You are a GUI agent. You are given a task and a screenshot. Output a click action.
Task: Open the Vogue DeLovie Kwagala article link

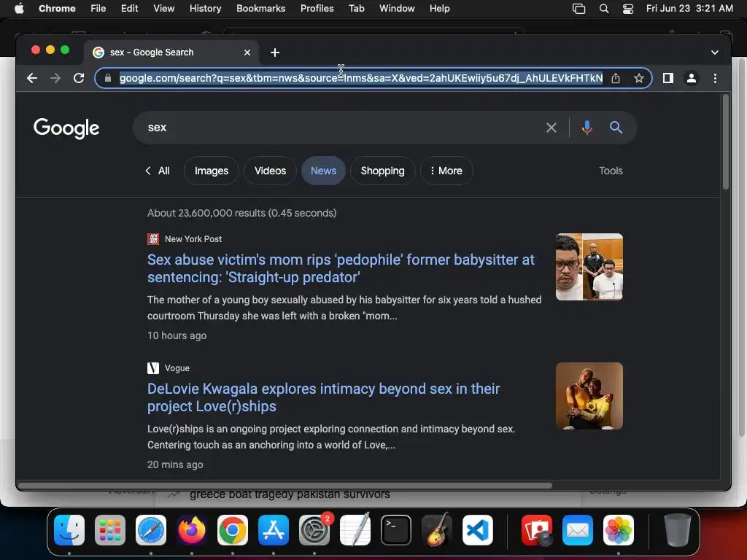tap(323, 397)
